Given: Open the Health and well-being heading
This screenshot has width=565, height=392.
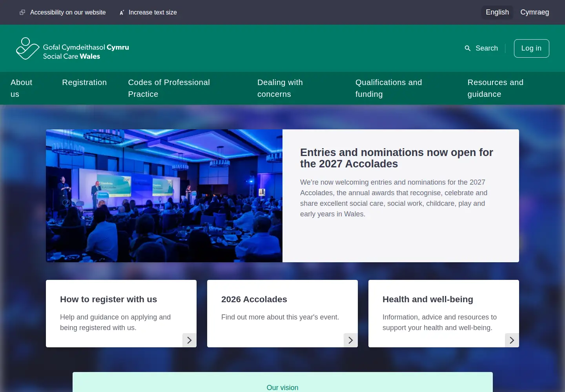Looking at the screenshot, I should pyautogui.click(x=428, y=299).
